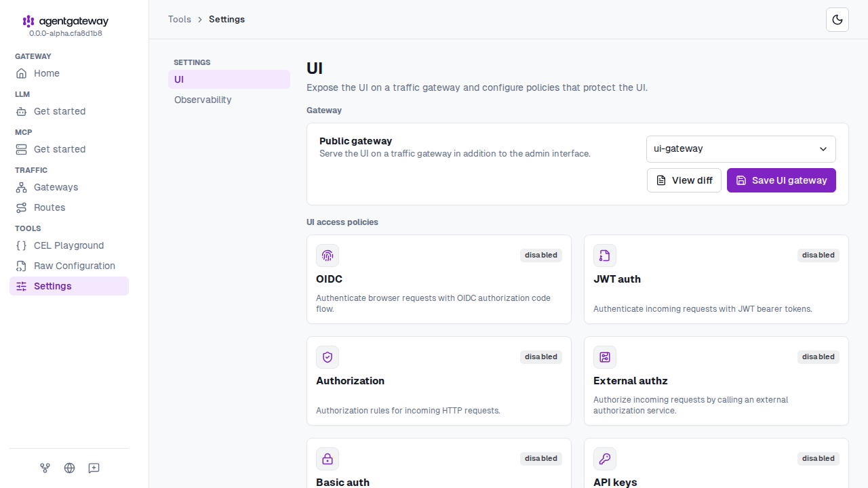The width and height of the screenshot is (868, 488).
Task: Toggle dark mode with the moon icon
Action: pos(837,20)
